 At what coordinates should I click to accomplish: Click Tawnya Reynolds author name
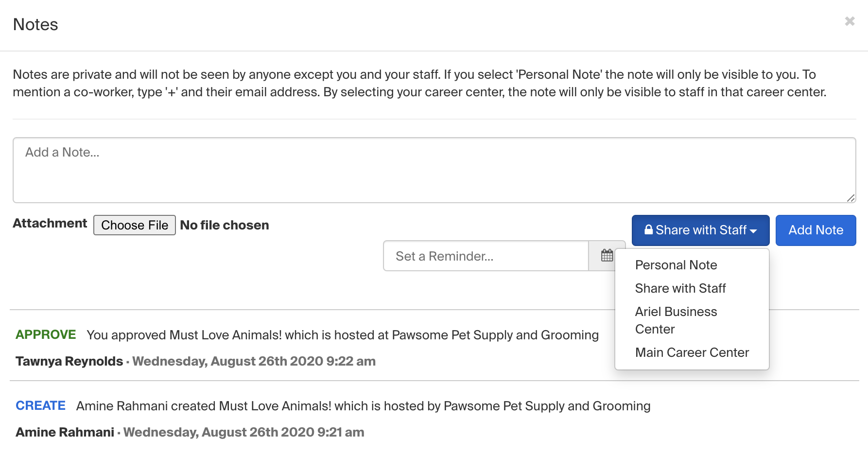pos(69,361)
